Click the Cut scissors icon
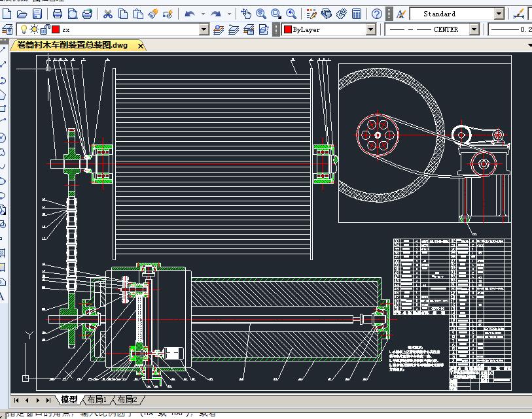The image size is (532, 419). (107, 14)
